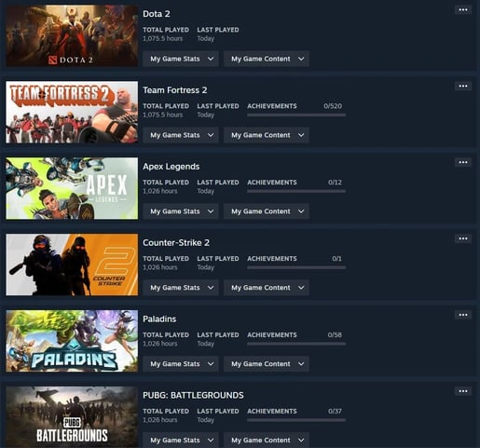Expand My Game Content for Apex Legends

click(x=267, y=211)
